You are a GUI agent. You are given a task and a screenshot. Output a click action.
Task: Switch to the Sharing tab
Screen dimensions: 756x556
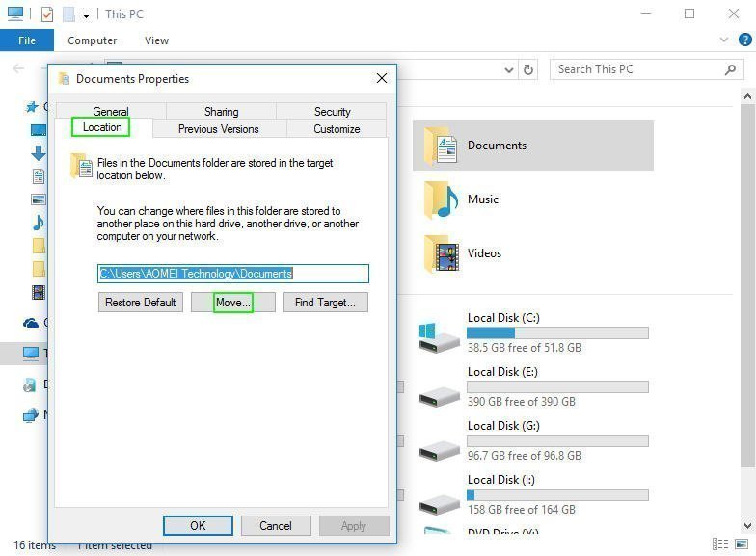pyautogui.click(x=222, y=112)
